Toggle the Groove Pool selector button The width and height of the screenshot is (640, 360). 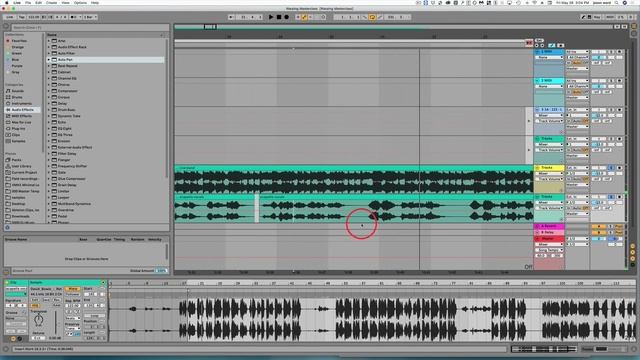(6, 271)
